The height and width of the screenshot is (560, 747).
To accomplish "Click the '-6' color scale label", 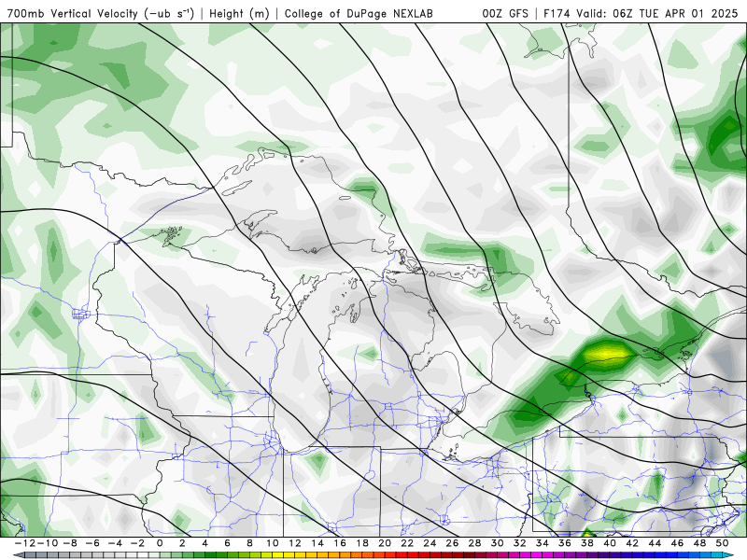I will point(92,543).
